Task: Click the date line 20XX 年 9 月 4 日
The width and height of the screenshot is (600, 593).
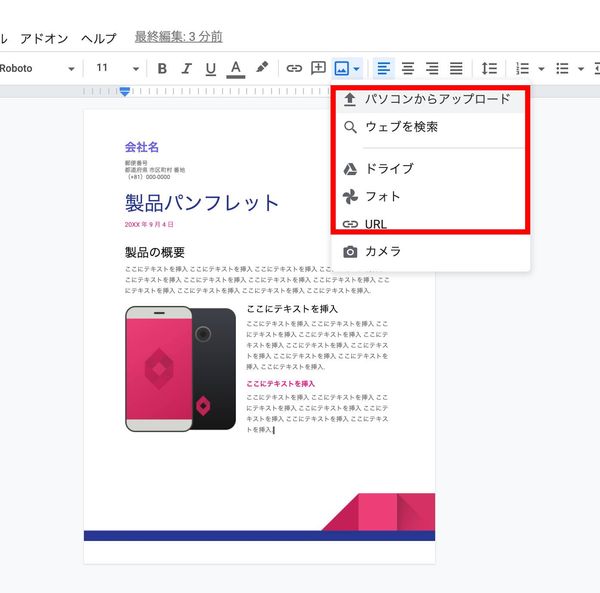Action: tap(149, 224)
